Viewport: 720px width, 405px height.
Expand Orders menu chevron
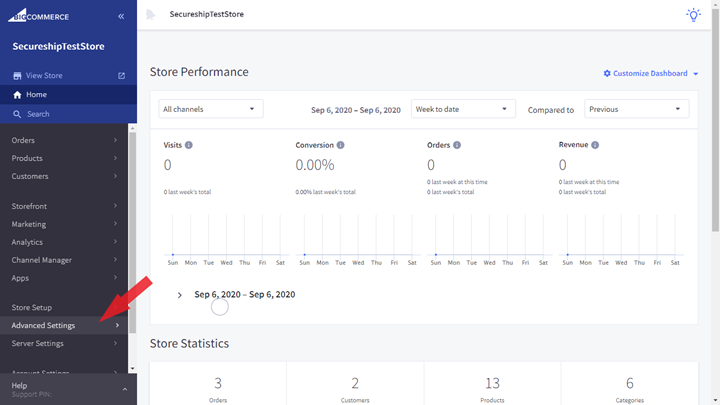click(x=115, y=140)
